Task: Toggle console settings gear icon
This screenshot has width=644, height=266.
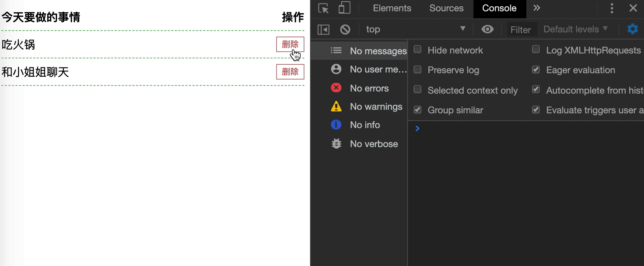Action: pyautogui.click(x=633, y=29)
